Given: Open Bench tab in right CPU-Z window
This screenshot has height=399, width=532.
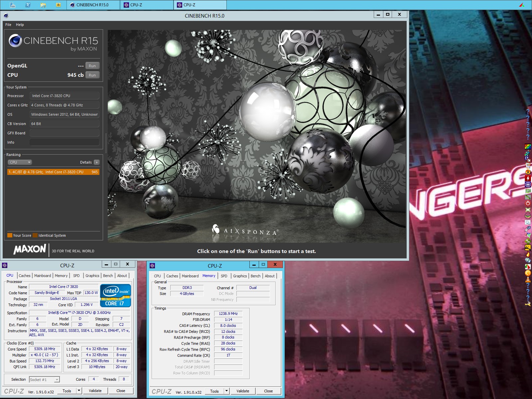Looking at the screenshot, I should (256, 276).
